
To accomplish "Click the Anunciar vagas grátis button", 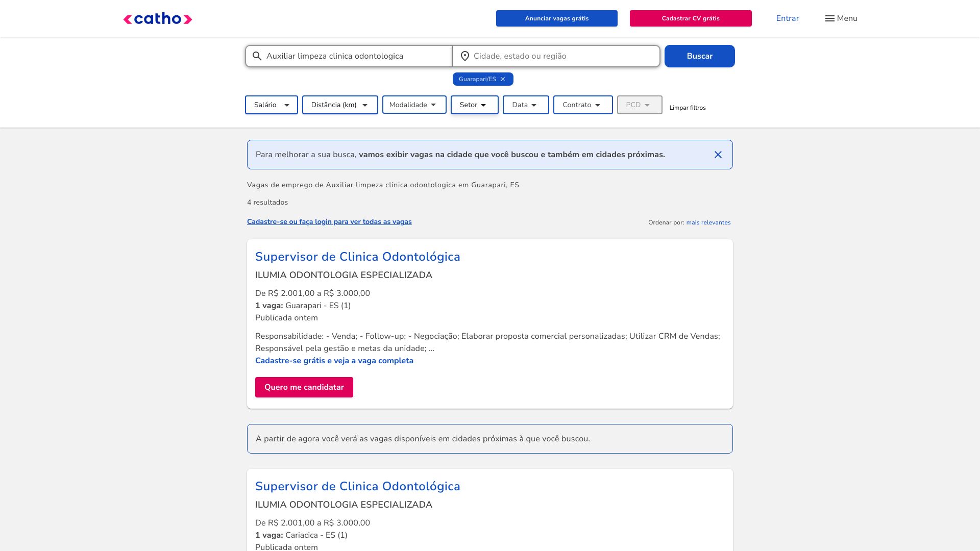I will pyautogui.click(x=557, y=18).
